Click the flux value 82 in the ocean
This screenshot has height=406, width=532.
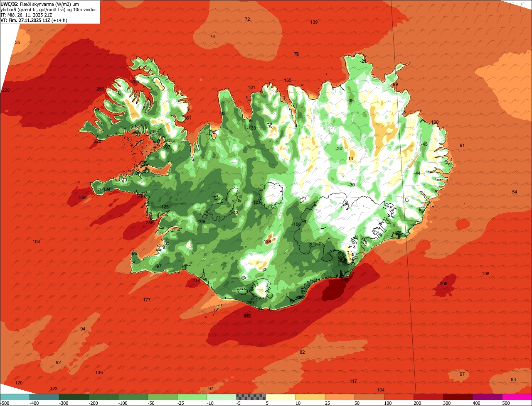[302, 352]
